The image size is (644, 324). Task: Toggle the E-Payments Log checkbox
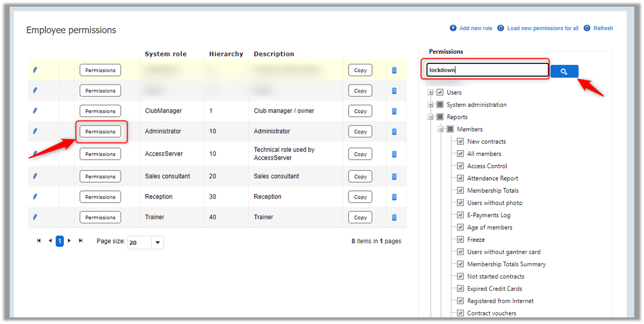[x=460, y=215]
